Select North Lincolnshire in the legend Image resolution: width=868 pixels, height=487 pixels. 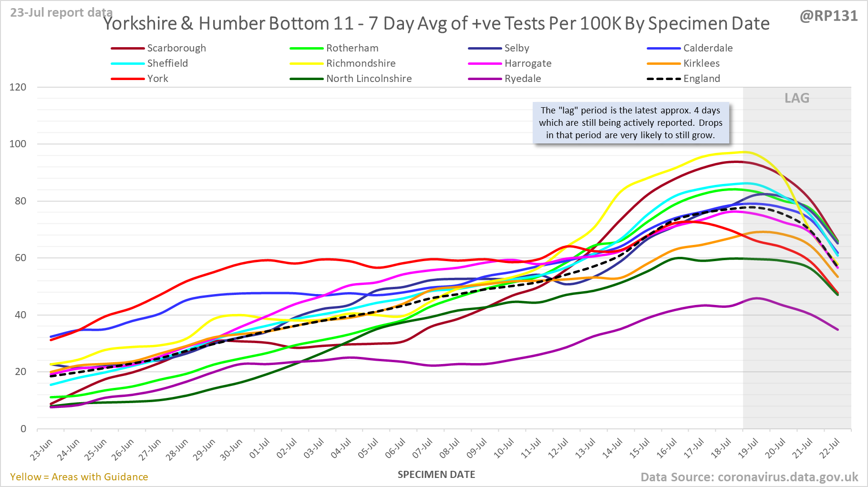point(369,79)
